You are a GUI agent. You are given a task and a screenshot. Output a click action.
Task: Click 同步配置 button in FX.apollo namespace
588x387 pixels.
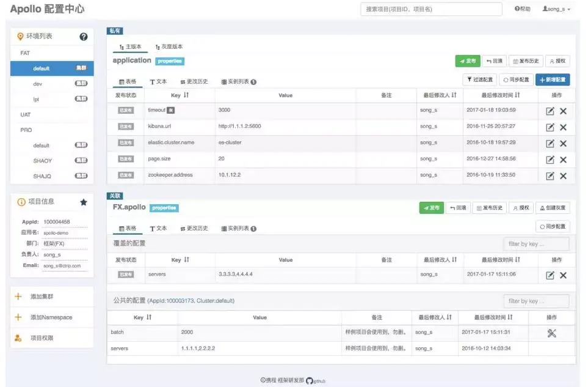coord(553,226)
